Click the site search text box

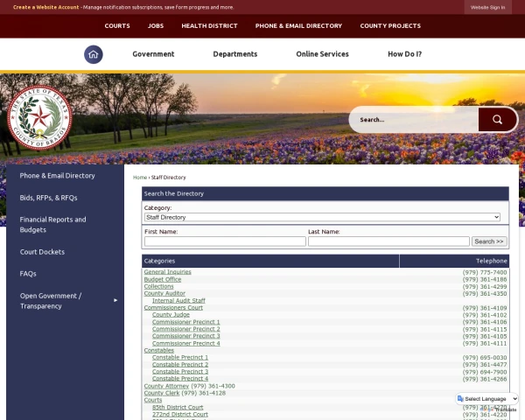[414, 120]
